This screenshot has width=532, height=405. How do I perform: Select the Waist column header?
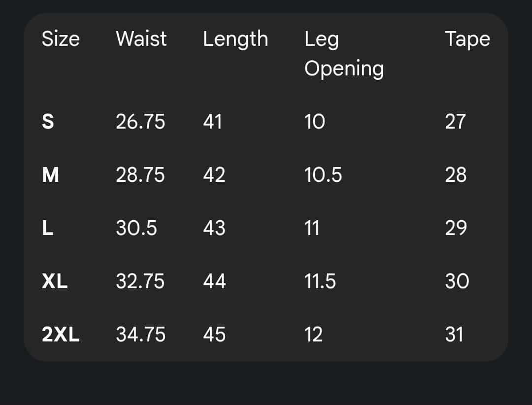click(x=141, y=39)
